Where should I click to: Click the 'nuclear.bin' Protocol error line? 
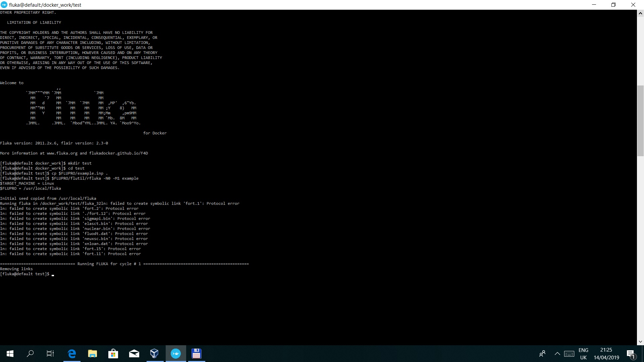click(x=75, y=229)
